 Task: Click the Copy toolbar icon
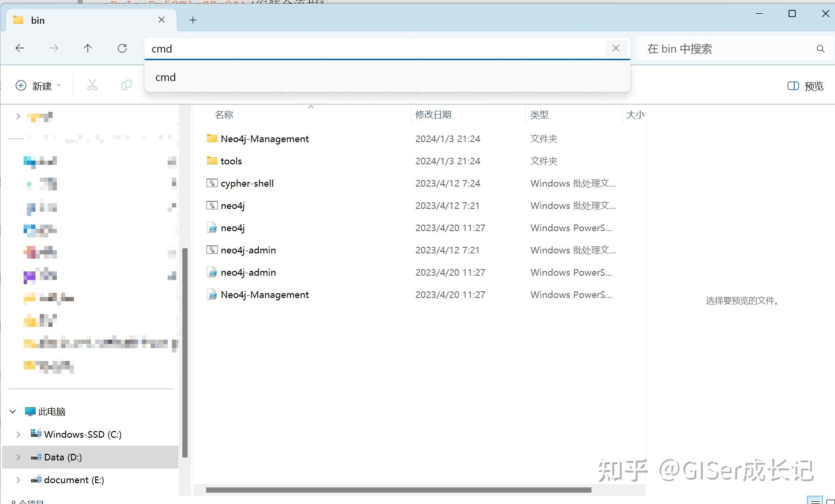click(x=126, y=85)
